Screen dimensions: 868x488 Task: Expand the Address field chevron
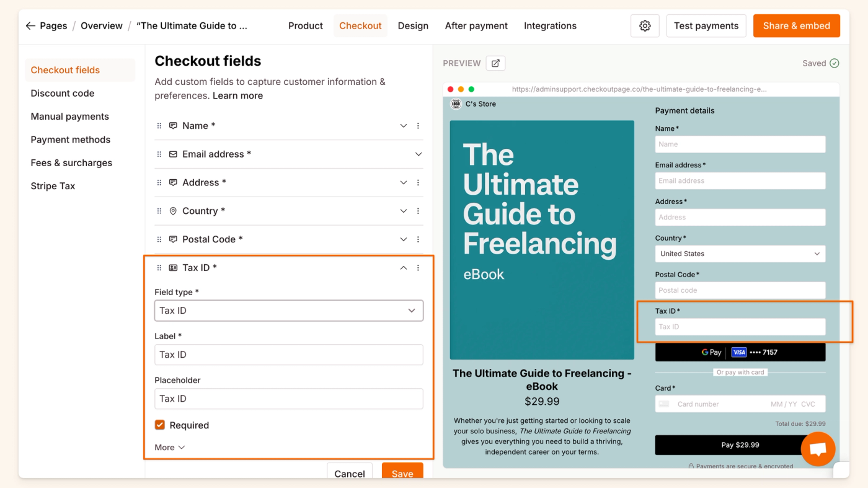(404, 183)
